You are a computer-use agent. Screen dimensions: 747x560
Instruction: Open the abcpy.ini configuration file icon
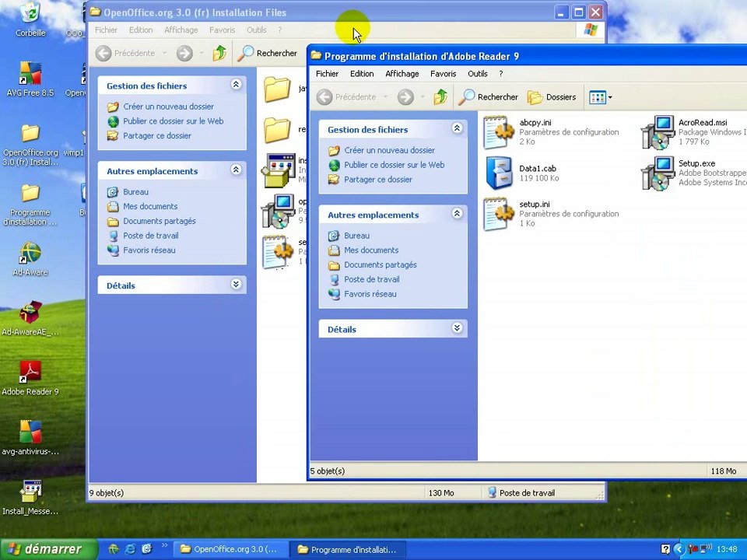pos(497,131)
